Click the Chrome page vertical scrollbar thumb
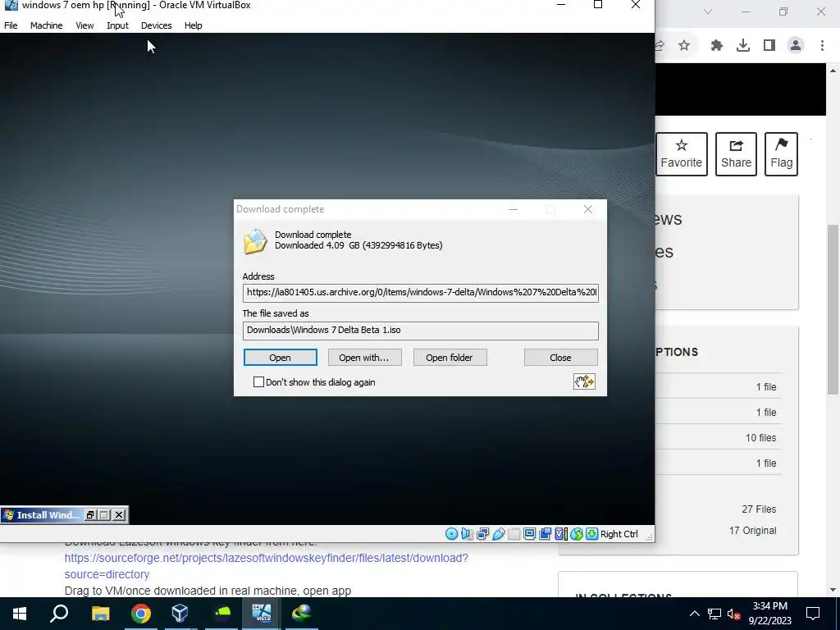The width and height of the screenshot is (840, 630). point(833,309)
